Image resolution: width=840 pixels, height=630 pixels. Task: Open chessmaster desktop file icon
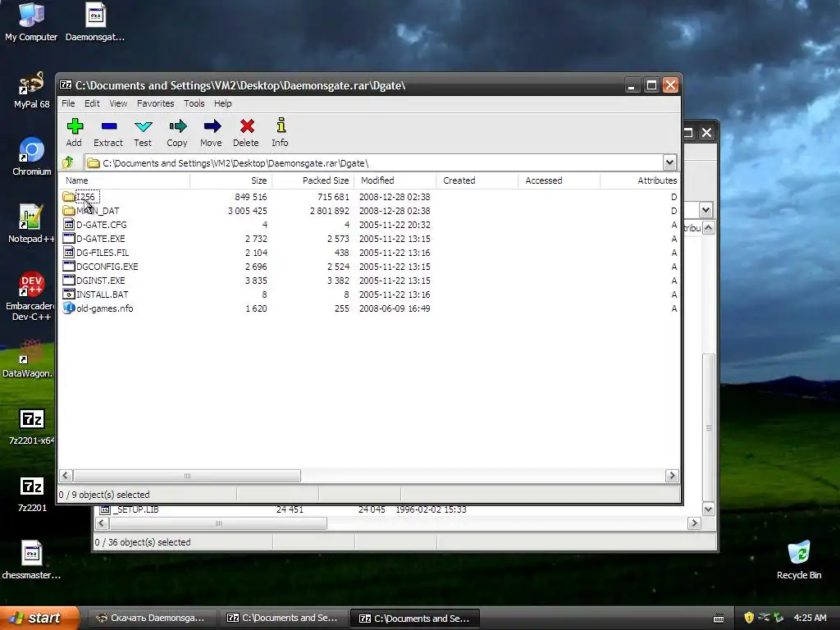(x=31, y=560)
